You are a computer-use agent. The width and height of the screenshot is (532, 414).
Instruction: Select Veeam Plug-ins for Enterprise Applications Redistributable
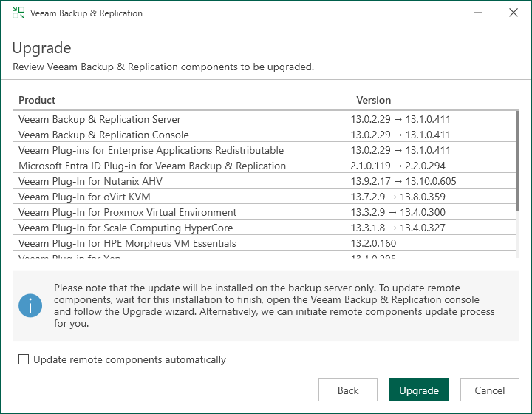click(265, 150)
